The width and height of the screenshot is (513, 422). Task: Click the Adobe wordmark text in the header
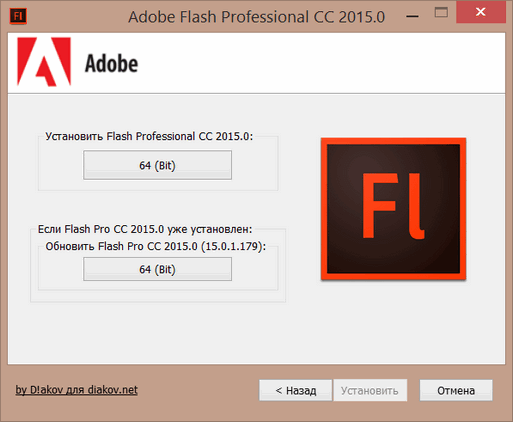tap(111, 63)
